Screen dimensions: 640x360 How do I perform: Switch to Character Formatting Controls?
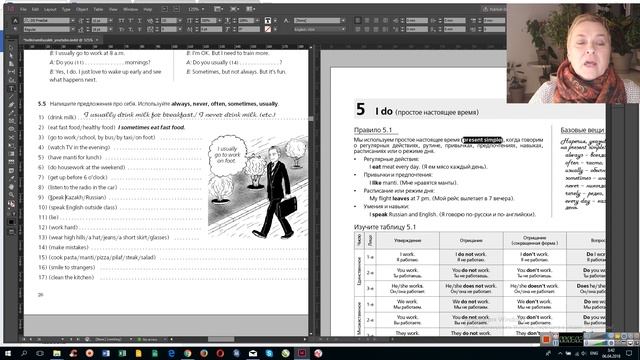click(16, 20)
